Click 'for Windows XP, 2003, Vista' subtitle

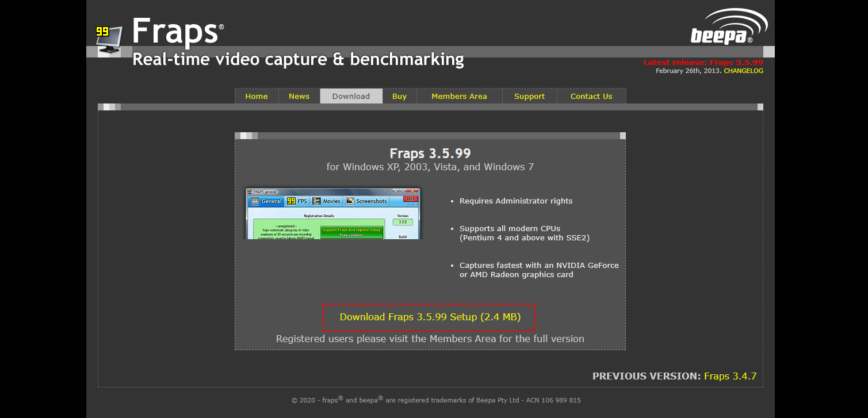coord(430,167)
